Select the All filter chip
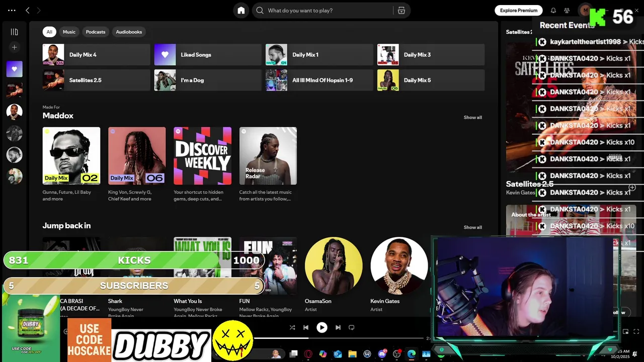 click(x=49, y=32)
